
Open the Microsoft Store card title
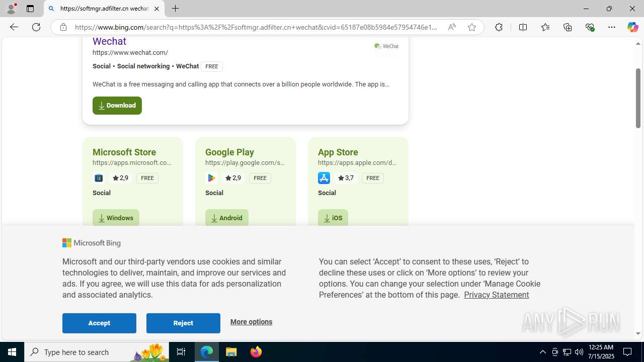[124, 152]
